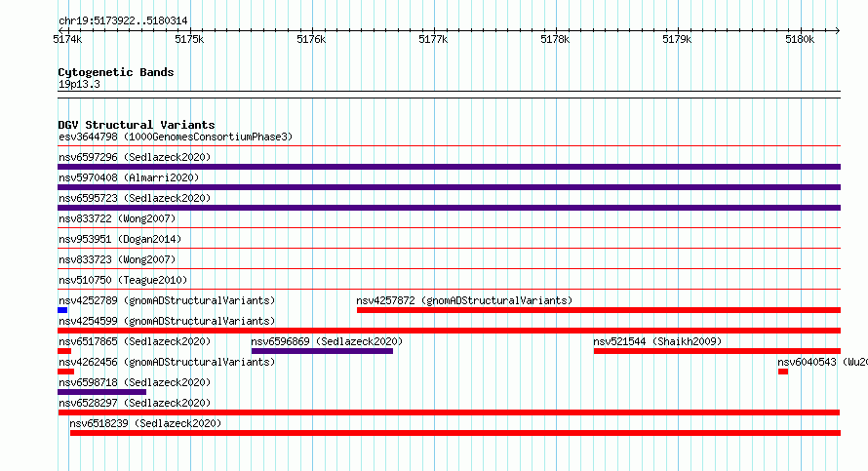
Task: Open variant nsv6517865 (Sedlazeck2020) label
Action: 135,341
